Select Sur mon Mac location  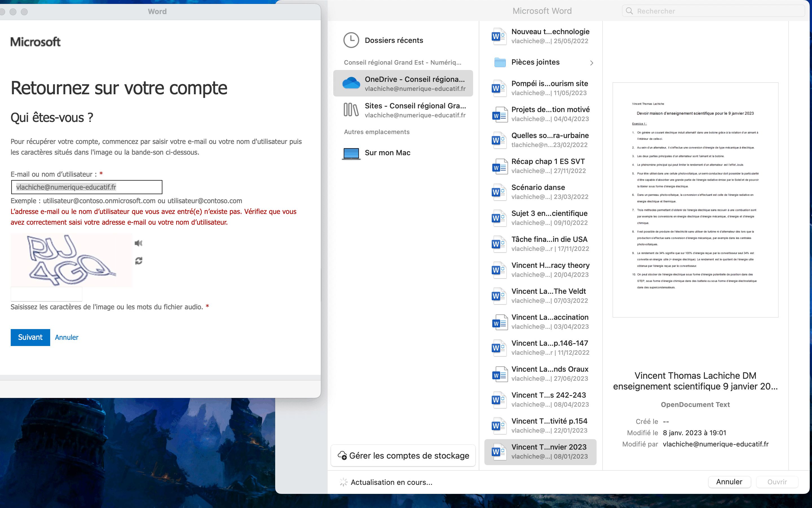(x=388, y=153)
